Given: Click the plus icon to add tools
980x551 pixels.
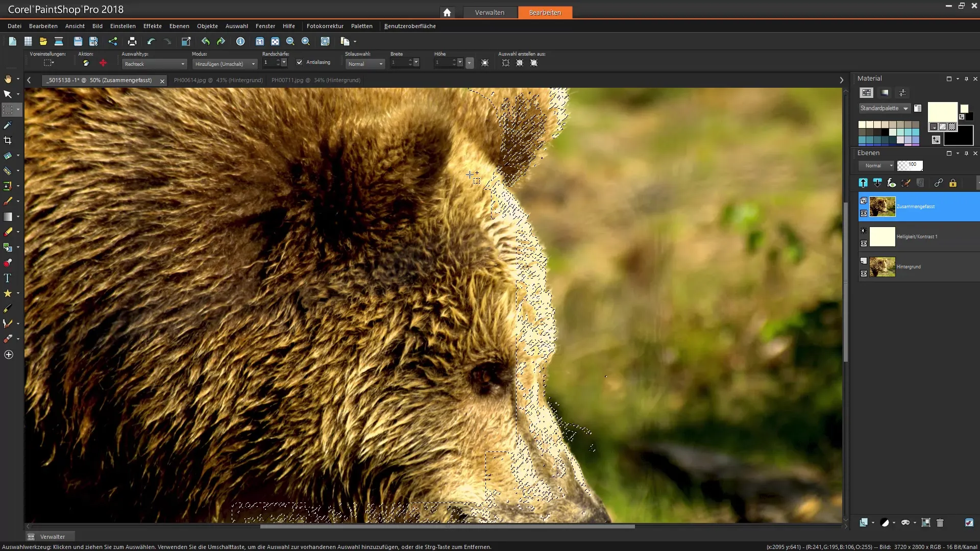Looking at the screenshot, I should click(9, 355).
